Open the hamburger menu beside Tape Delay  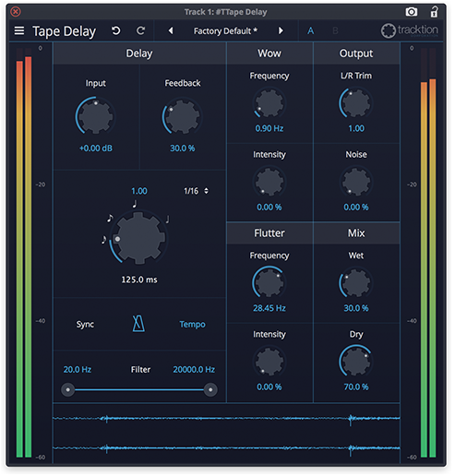pyautogui.click(x=19, y=30)
